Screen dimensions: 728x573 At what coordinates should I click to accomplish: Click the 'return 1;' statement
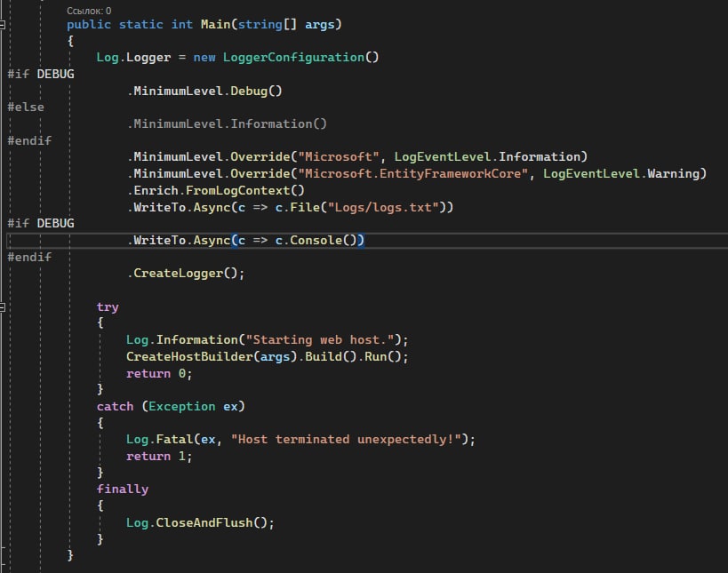coord(159,456)
